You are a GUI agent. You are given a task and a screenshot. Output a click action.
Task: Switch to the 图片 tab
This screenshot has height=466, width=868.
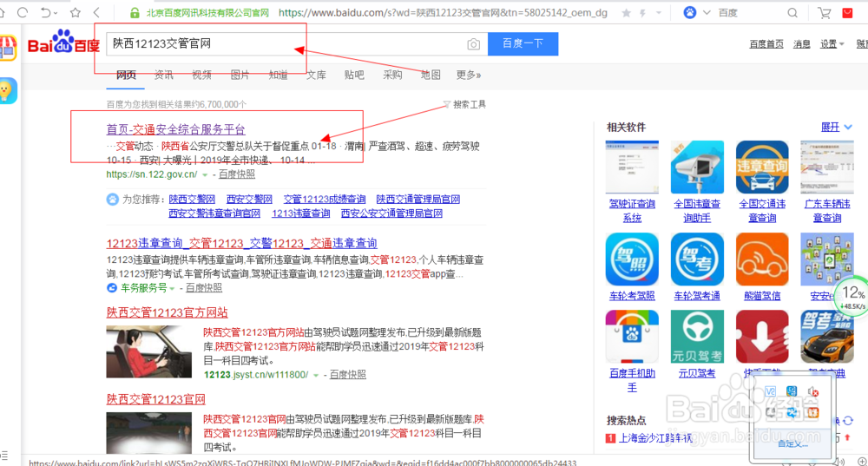[x=240, y=75]
